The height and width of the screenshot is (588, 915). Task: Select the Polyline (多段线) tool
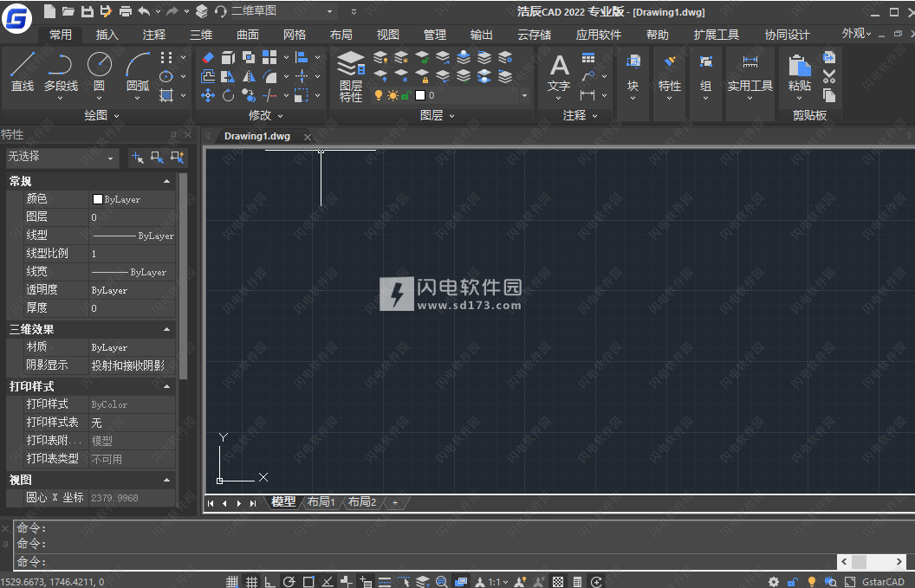61,73
